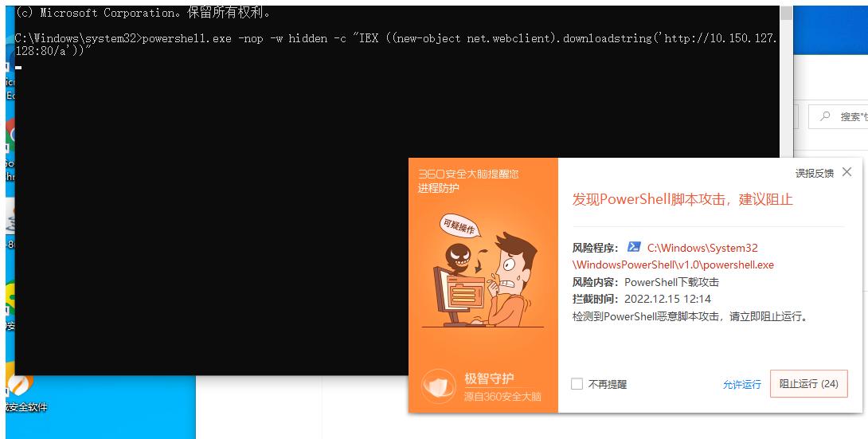Viewport: 868px width, 439px height.
Task: Click the 风险内容 PowerShell下载攻击 text
Action: point(646,282)
